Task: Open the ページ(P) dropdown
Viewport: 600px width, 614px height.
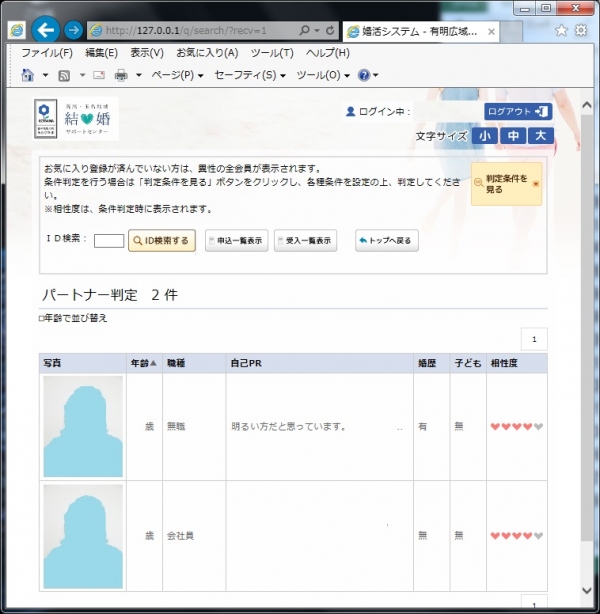Action: coord(177,75)
